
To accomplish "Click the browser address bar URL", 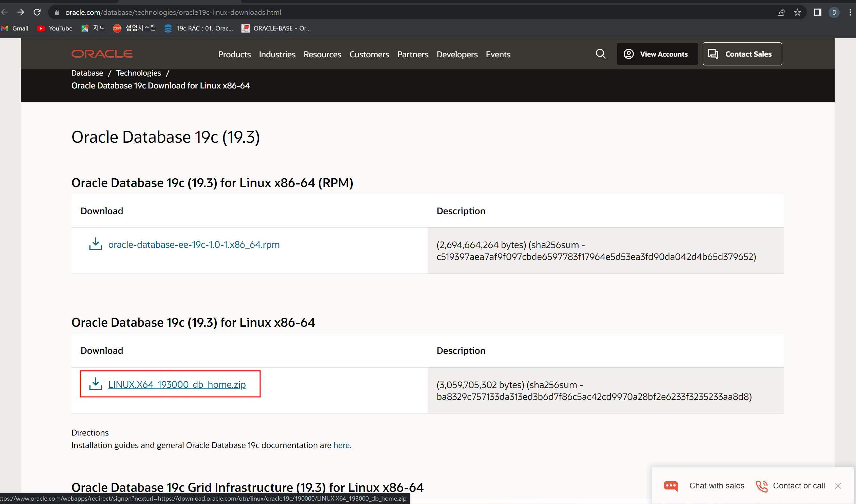I will pyautogui.click(x=173, y=13).
